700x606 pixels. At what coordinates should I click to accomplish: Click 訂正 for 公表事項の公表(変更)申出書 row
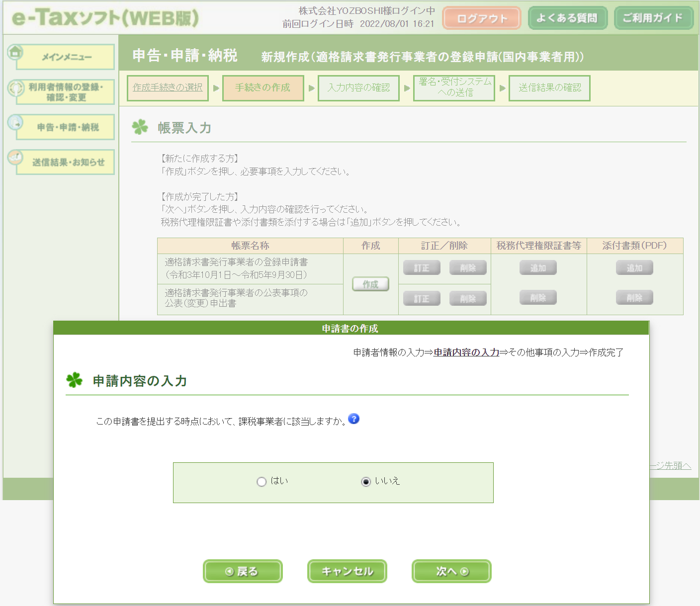(x=422, y=298)
